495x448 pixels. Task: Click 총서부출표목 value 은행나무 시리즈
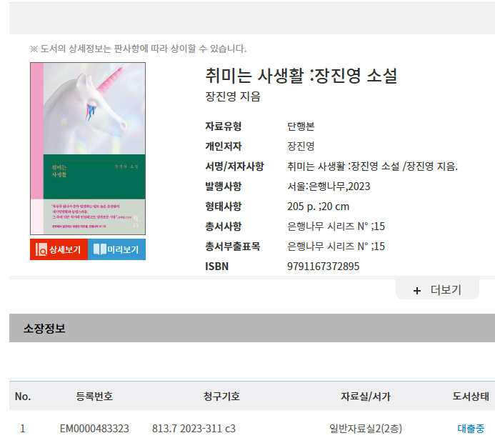336,247
